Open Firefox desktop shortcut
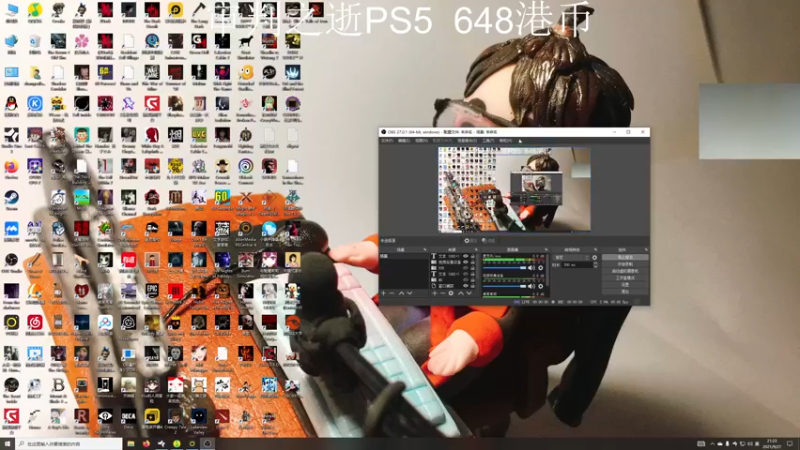The width and height of the screenshot is (800, 450). pos(11,169)
